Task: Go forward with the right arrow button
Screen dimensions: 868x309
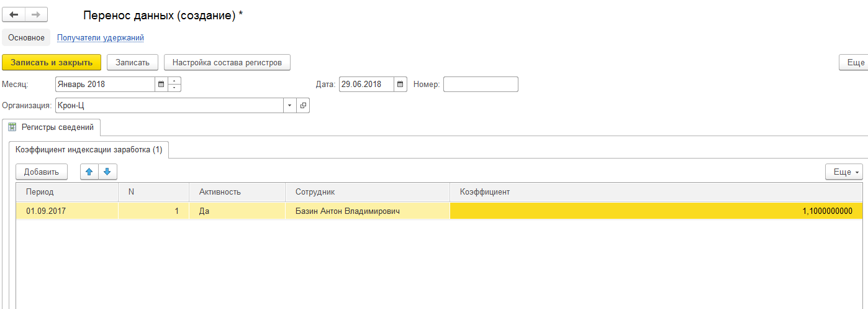Action: pos(36,14)
